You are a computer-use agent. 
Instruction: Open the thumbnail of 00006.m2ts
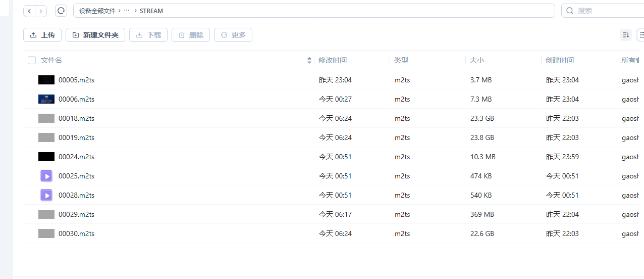pos(46,99)
